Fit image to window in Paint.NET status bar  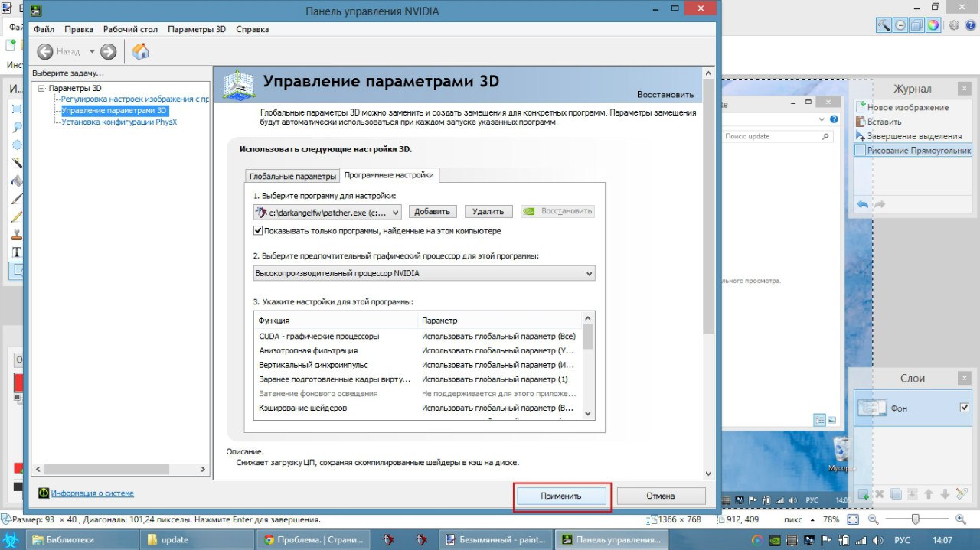click(854, 519)
